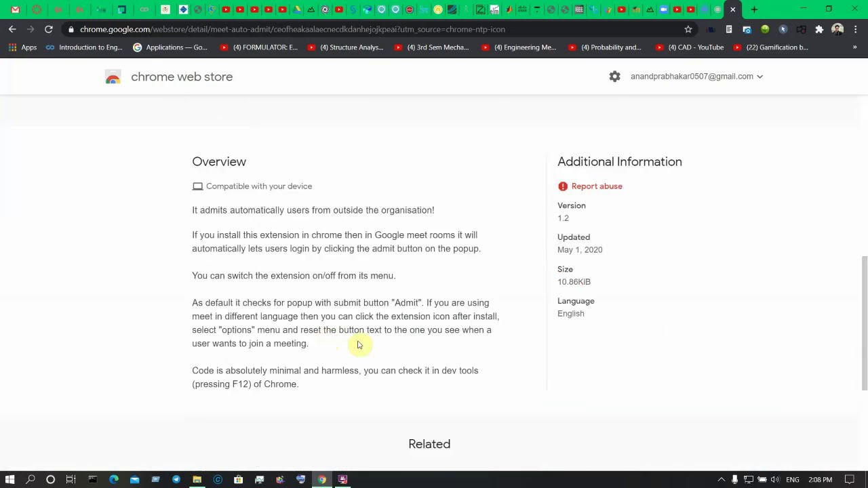Click the Overview heading
The image size is (868, 488).
click(219, 161)
